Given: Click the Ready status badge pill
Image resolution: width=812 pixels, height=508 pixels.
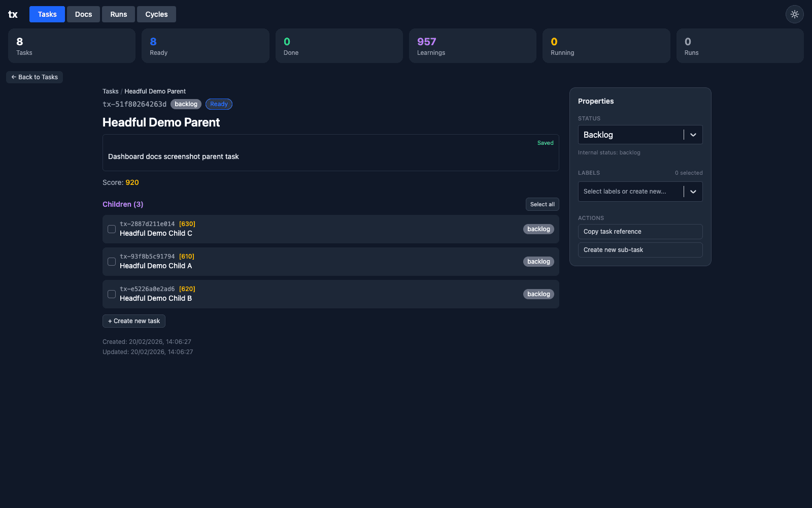Looking at the screenshot, I should coord(219,104).
